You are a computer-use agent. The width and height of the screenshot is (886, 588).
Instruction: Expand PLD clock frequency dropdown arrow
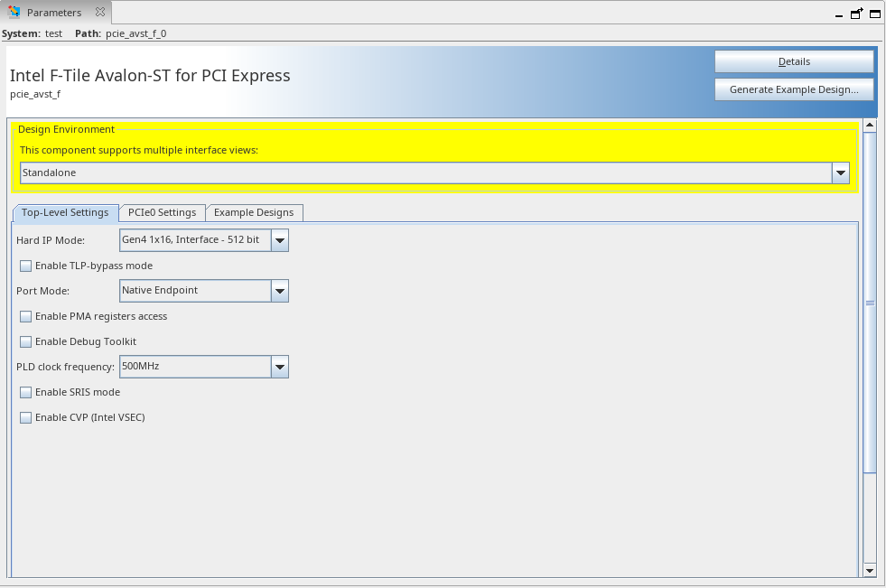pos(280,367)
